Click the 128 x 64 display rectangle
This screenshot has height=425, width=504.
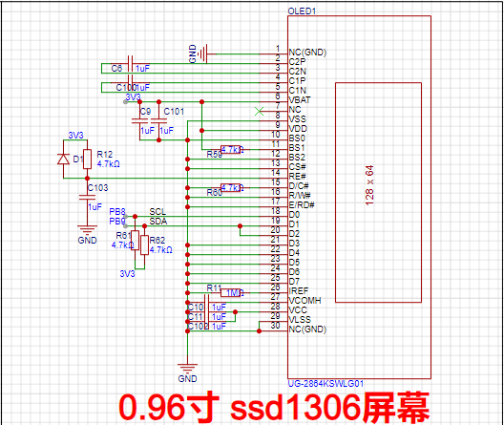(378, 193)
